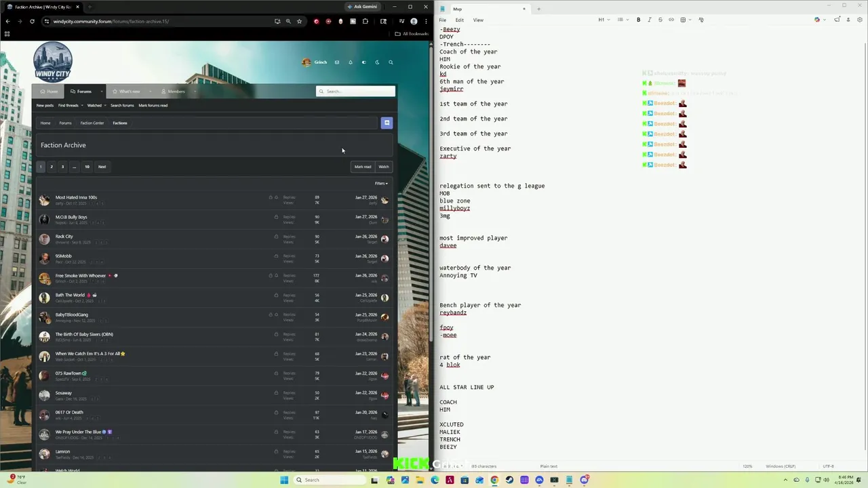The height and width of the screenshot is (488, 868).
Task: Open the Rack City thread
Action: tap(64, 237)
